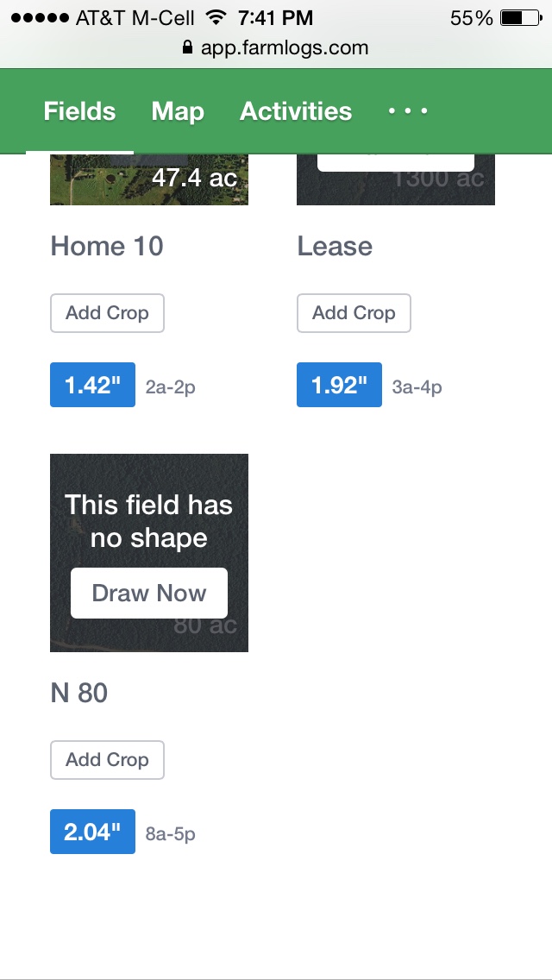Image resolution: width=552 pixels, height=980 pixels.
Task: Open the three-dots overflow menu
Action: [408, 111]
